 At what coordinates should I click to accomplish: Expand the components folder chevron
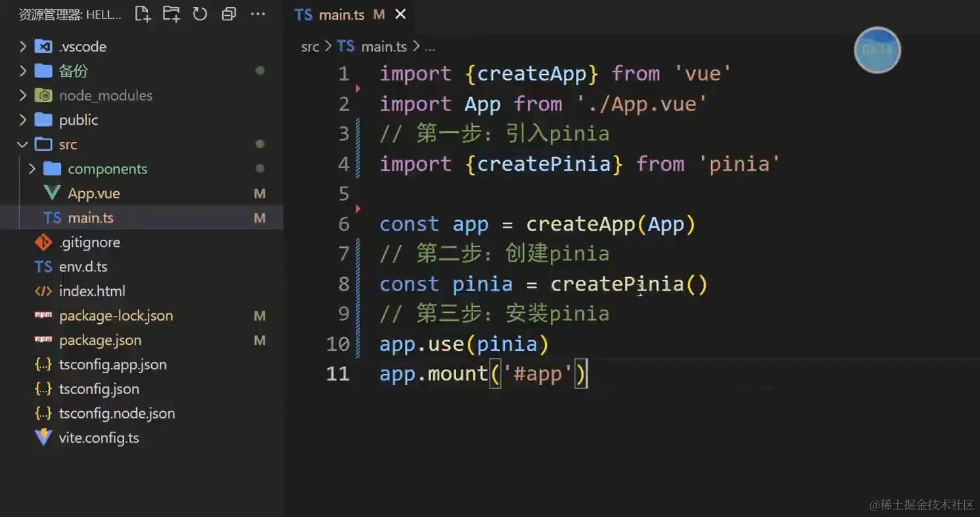(x=32, y=169)
